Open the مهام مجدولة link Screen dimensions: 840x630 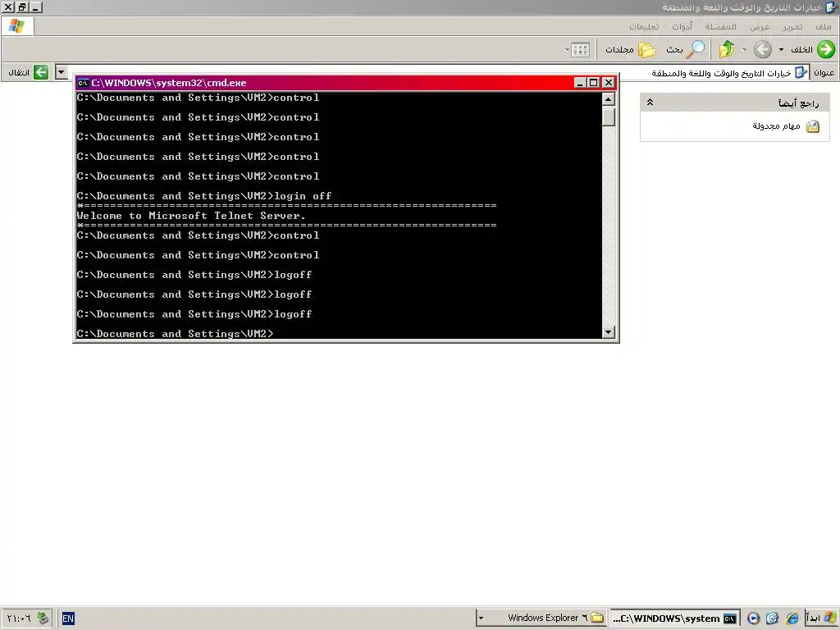click(776, 126)
